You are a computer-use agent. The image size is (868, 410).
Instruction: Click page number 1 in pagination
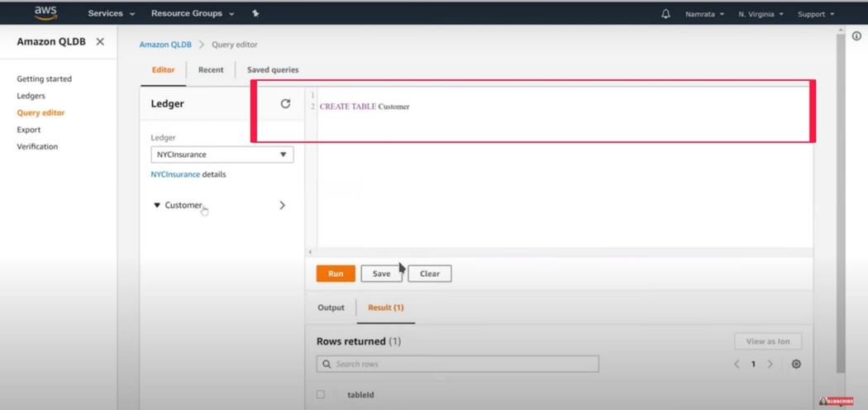(753, 364)
